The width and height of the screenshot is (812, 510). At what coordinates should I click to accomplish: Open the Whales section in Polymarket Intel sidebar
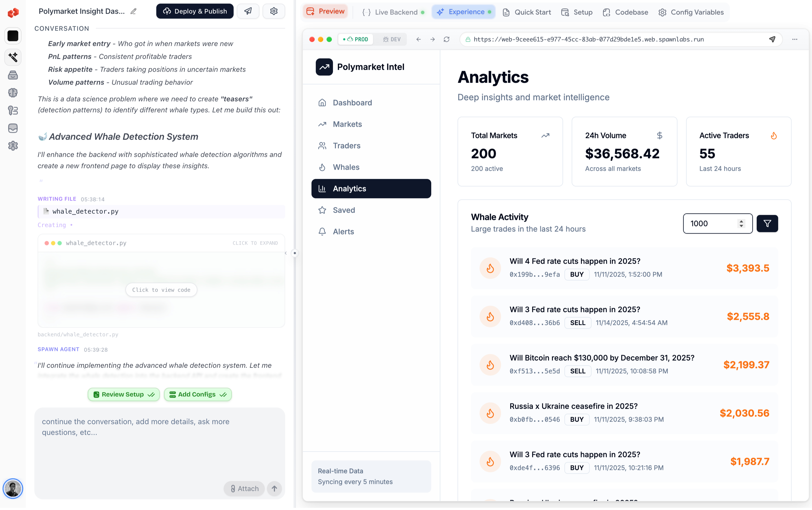coord(346,167)
